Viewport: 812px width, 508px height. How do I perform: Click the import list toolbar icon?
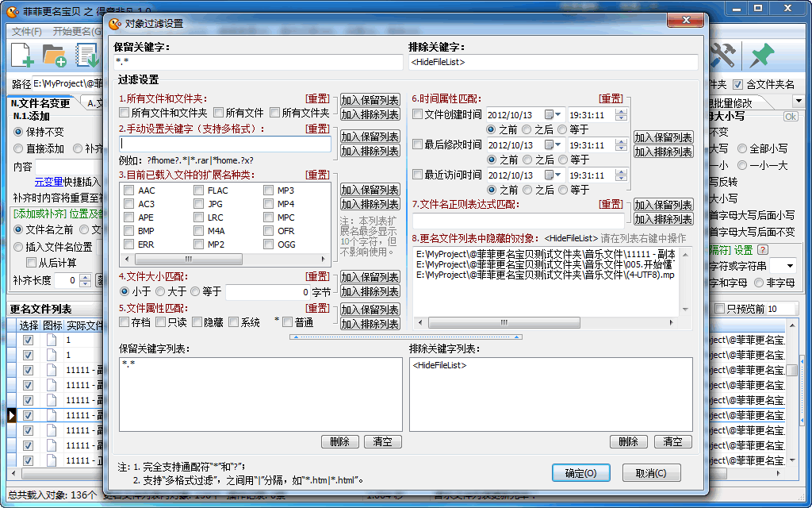pyautogui.click(x=86, y=55)
